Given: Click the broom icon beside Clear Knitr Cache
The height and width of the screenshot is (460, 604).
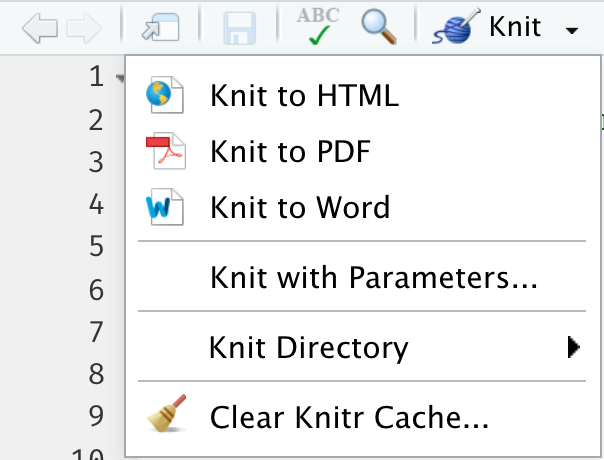Looking at the screenshot, I should (162, 419).
